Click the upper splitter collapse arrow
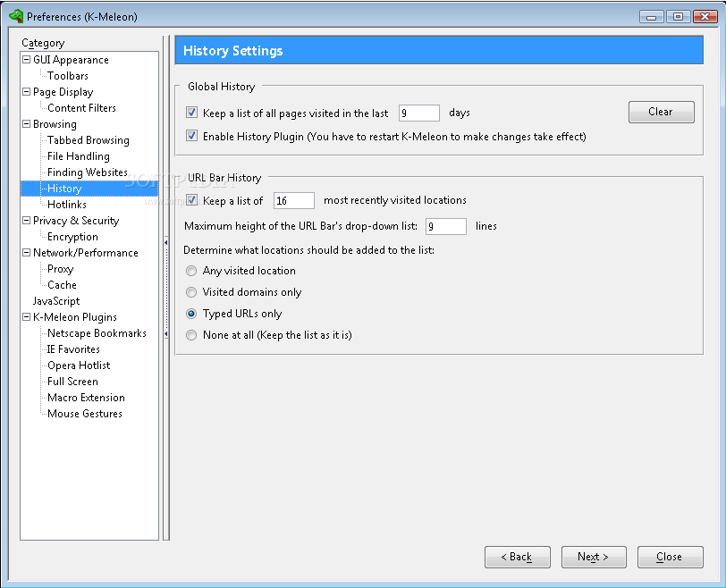The height and width of the screenshot is (588, 726). click(x=165, y=242)
